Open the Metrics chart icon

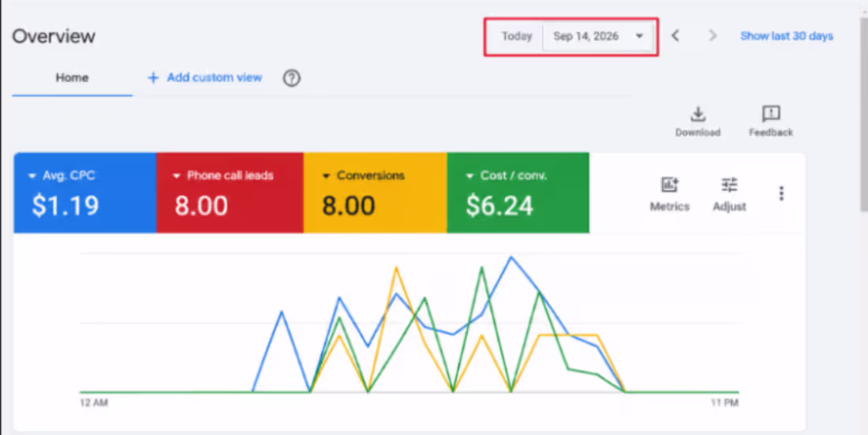click(669, 185)
